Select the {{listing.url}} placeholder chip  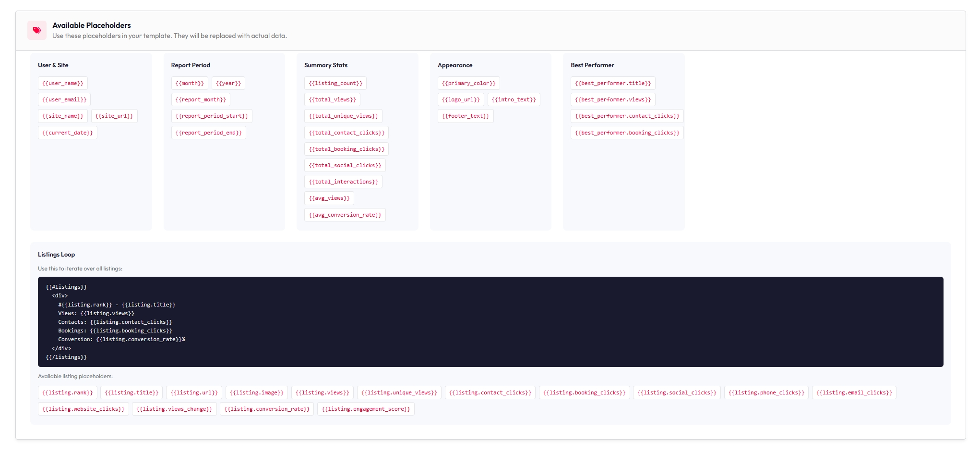pos(194,392)
